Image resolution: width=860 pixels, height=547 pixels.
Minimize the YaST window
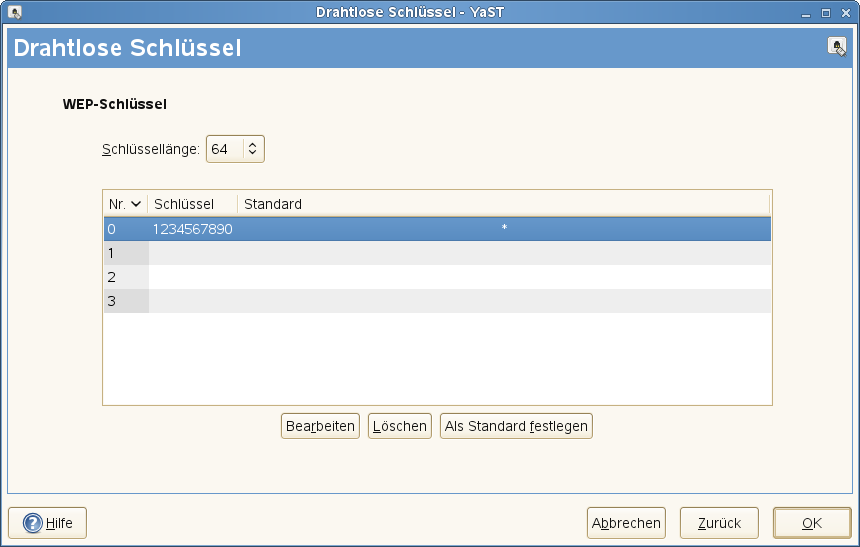[x=806, y=13]
